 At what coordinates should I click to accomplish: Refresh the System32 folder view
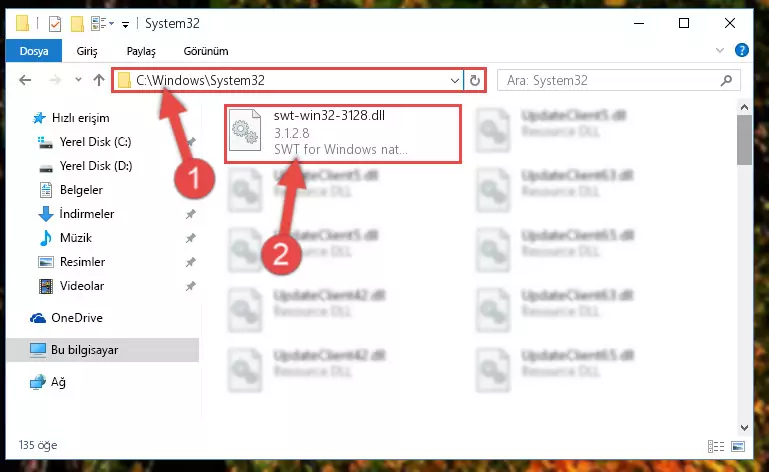(x=474, y=80)
